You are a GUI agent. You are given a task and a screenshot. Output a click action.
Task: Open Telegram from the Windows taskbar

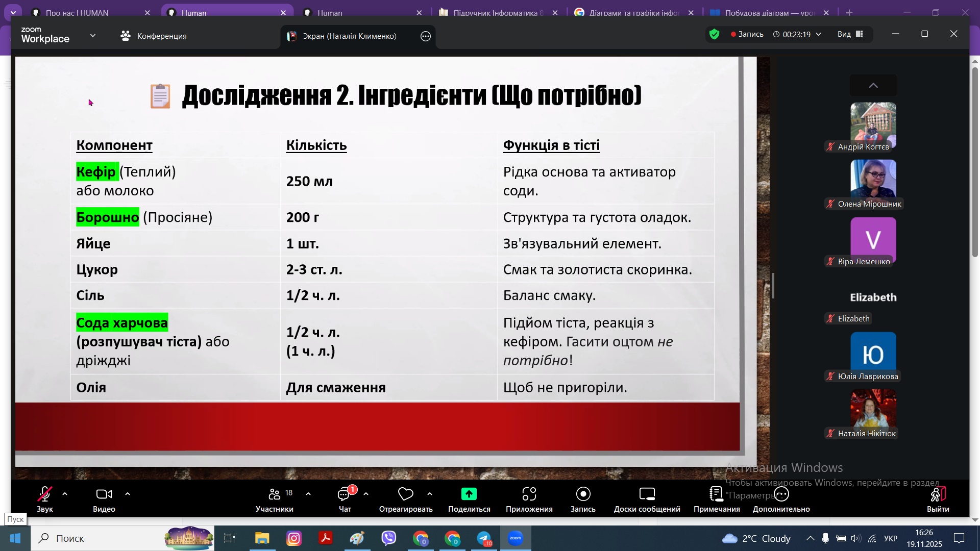484,538
